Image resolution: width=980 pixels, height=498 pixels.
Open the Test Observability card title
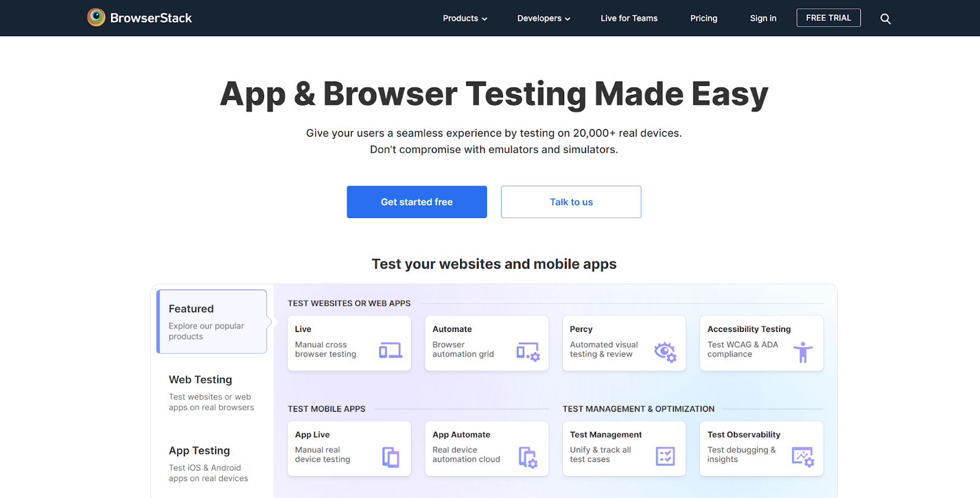(x=744, y=434)
